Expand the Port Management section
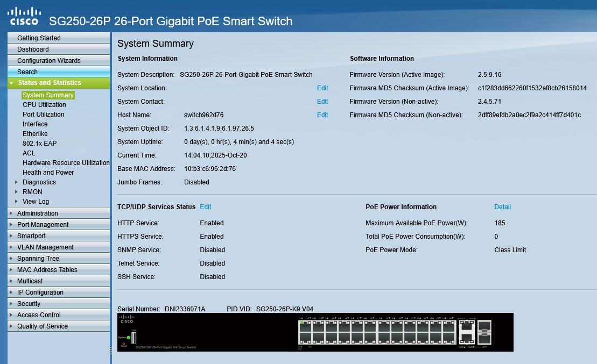 [x=59, y=225]
